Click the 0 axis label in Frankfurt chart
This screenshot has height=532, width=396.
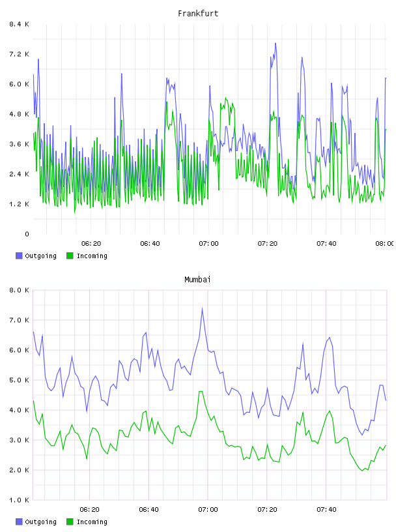pos(27,234)
